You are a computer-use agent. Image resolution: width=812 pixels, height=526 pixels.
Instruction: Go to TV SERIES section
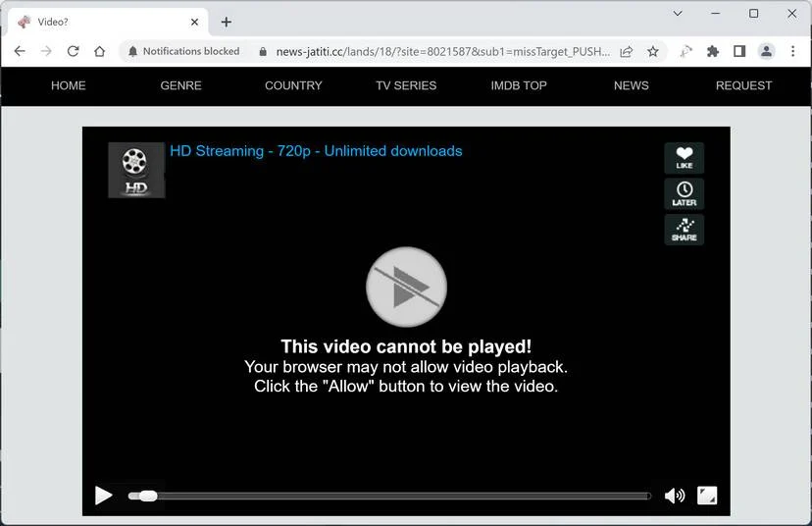point(406,85)
